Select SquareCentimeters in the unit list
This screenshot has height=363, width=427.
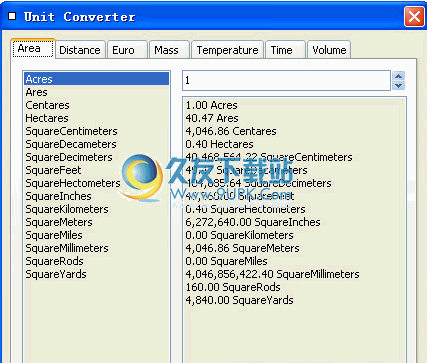click(x=96, y=131)
